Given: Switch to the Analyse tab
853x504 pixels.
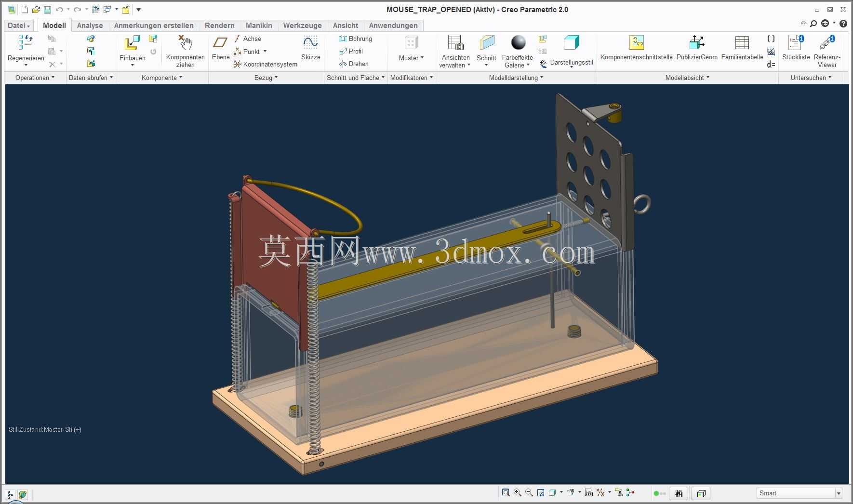Looking at the screenshot, I should [x=90, y=26].
